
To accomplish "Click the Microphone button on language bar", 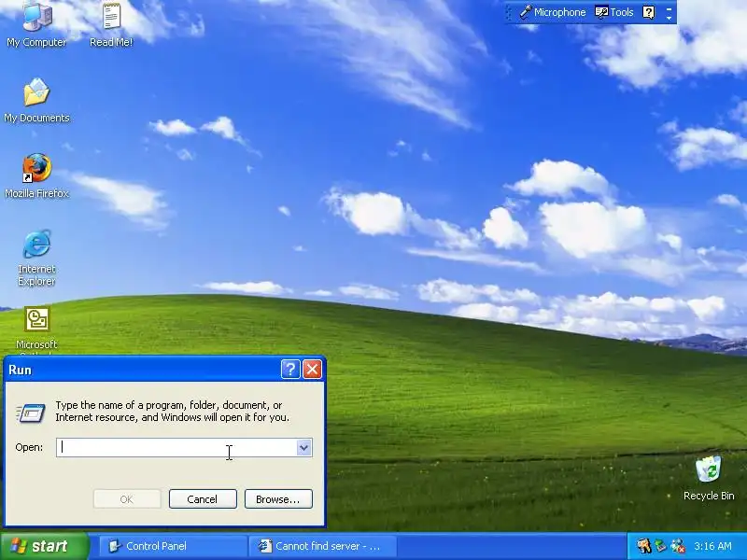I will pyautogui.click(x=553, y=12).
